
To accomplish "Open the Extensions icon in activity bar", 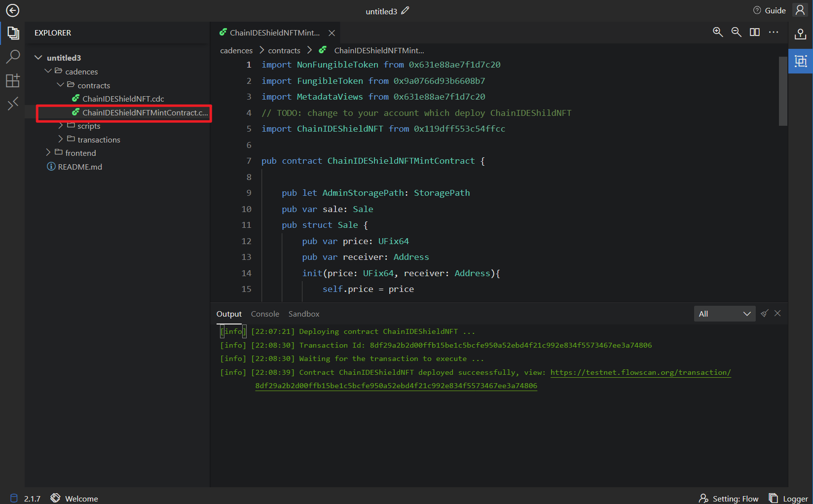I will [13, 80].
